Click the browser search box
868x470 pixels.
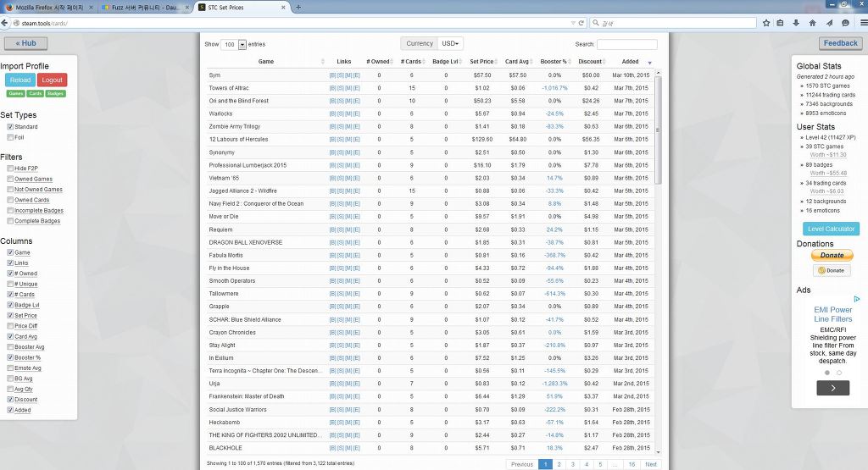pyautogui.click(x=672, y=23)
